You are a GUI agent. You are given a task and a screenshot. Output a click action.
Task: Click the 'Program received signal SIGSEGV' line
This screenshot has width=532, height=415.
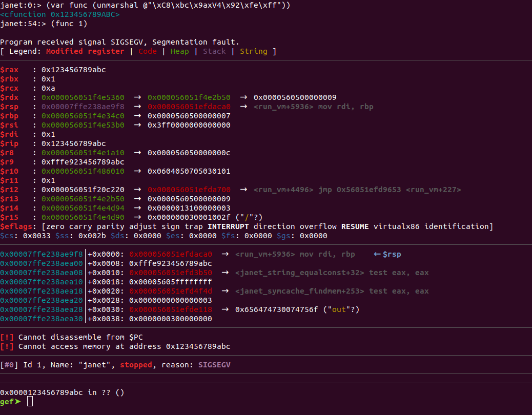tap(119, 42)
